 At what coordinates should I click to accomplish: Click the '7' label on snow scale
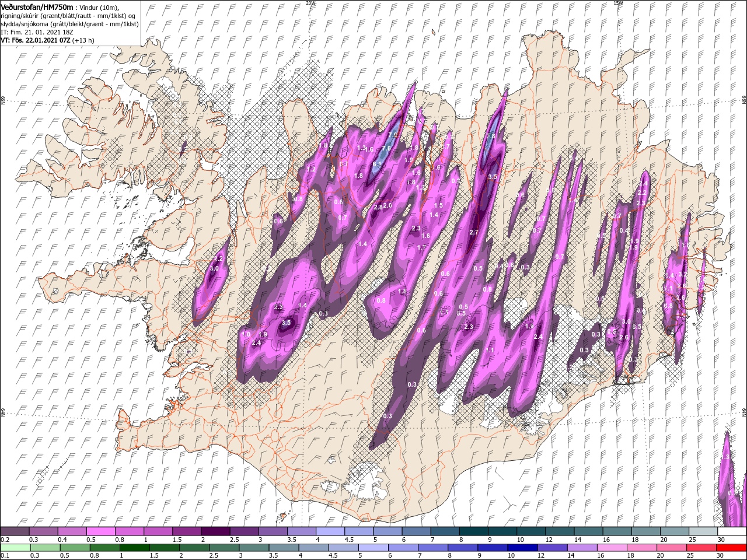point(432,540)
